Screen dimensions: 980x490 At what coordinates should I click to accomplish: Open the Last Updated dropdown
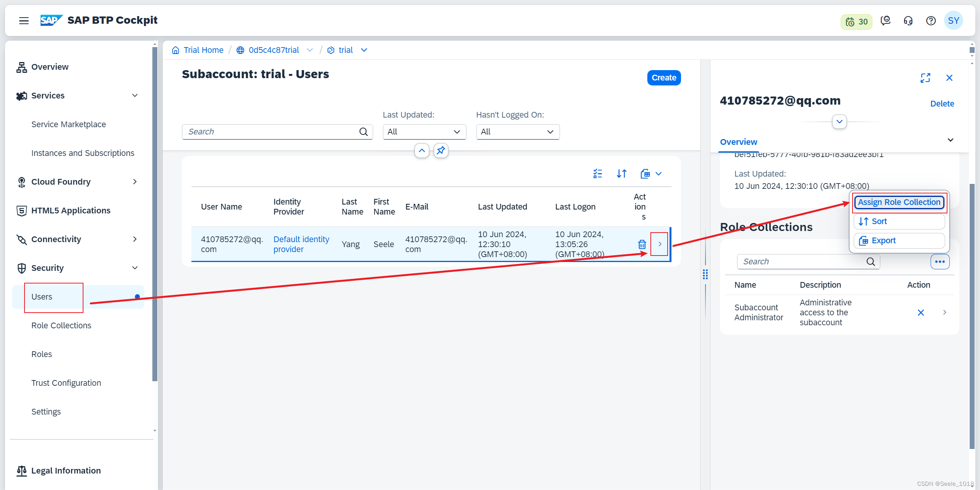coord(424,132)
